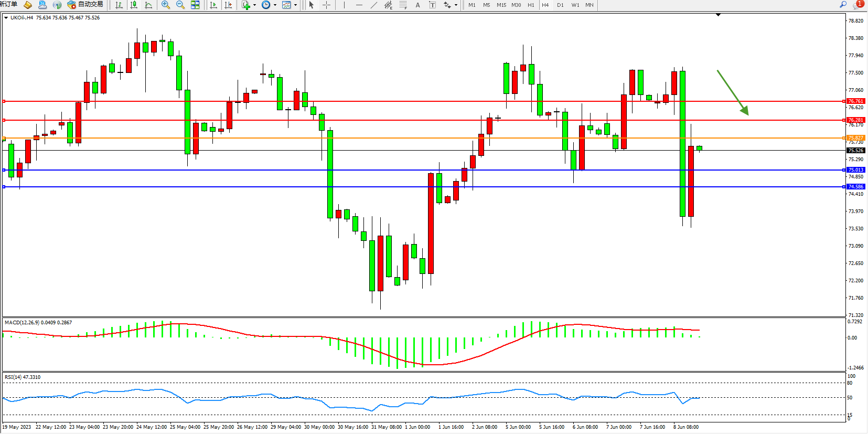Select the crosshair cursor tool
Viewport: 868px width, 434px height.
[x=326, y=5]
